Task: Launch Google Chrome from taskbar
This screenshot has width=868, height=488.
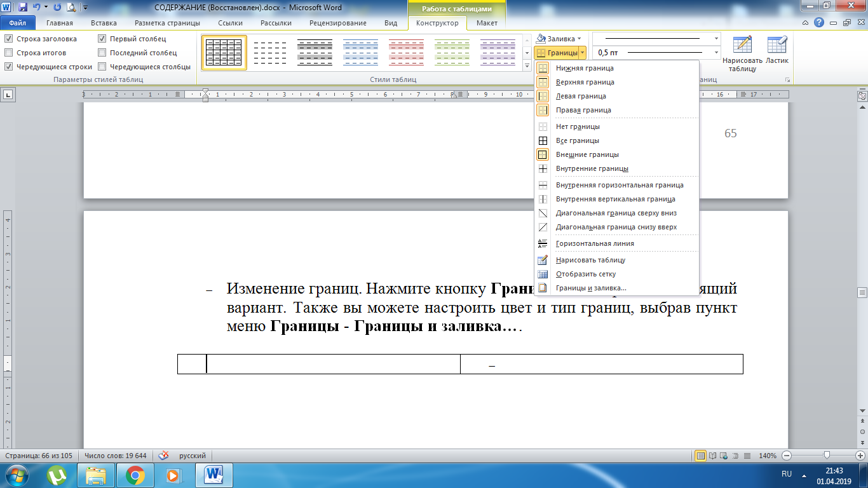Action: click(x=134, y=475)
